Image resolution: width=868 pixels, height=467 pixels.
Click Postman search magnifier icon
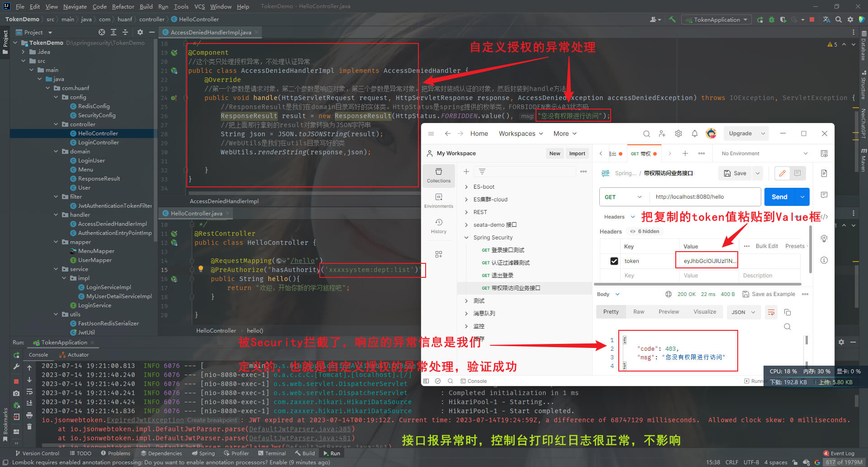(646, 133)
